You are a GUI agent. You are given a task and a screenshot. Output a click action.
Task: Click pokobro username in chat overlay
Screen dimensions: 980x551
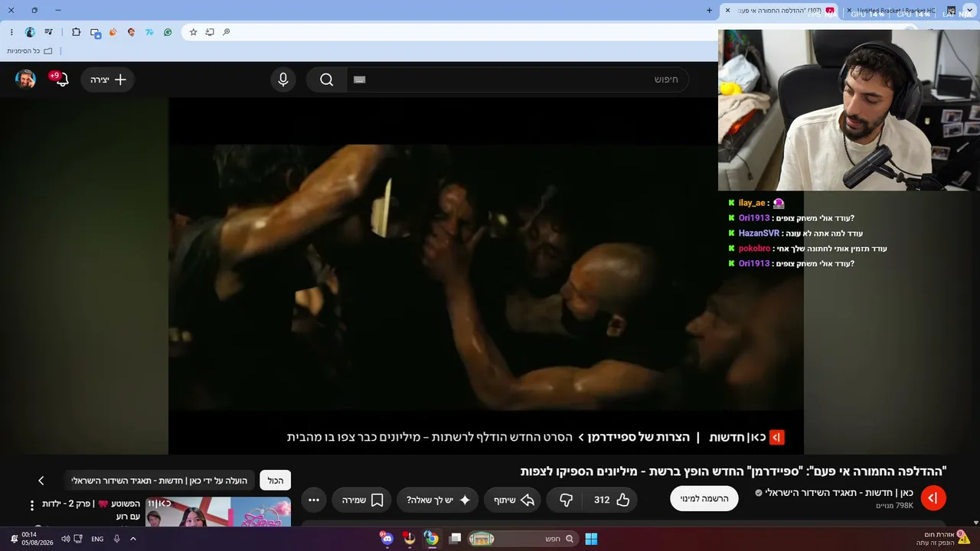[754, 249]
